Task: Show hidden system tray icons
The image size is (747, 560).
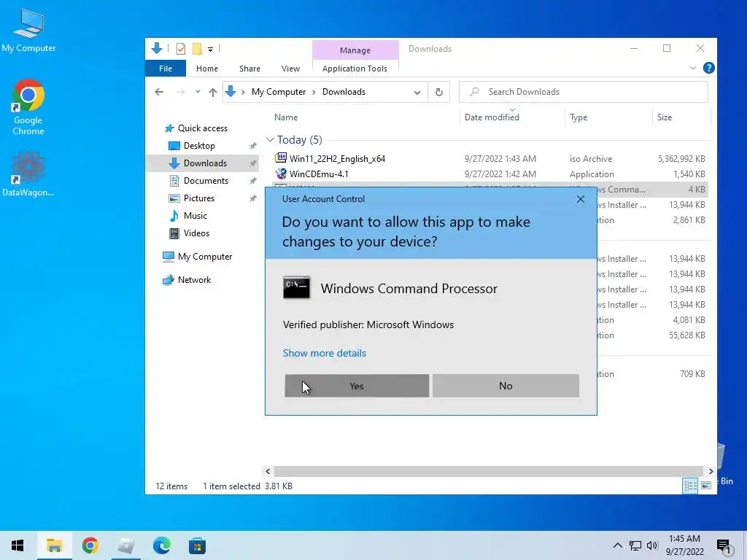Action: [x=617, y=545]
